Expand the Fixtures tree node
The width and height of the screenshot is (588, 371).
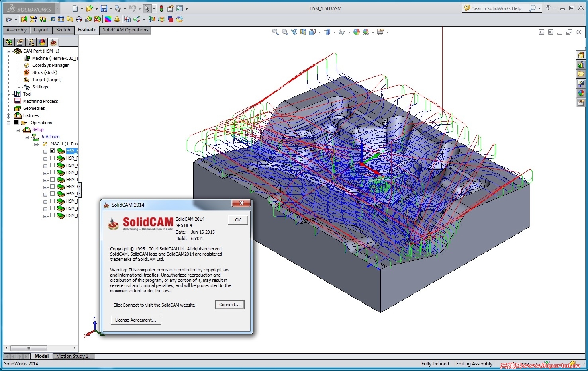click(x=8, y=116)
